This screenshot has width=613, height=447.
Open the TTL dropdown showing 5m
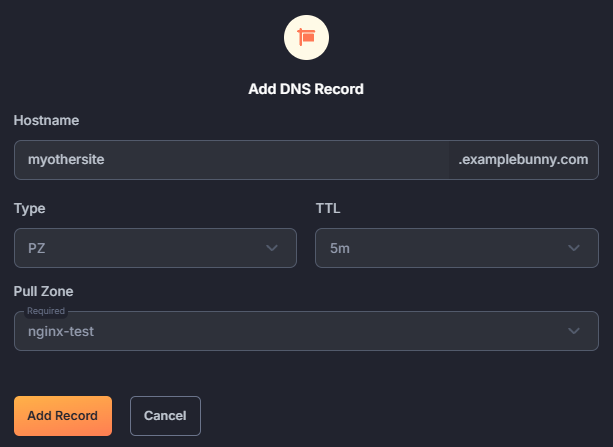(457, 248)
